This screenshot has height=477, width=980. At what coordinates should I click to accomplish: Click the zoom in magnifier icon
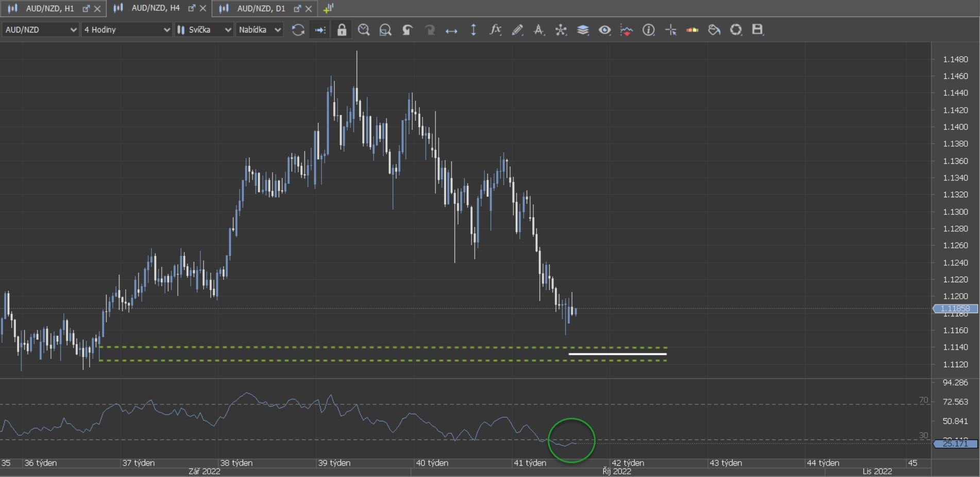[x=364, y=30]
